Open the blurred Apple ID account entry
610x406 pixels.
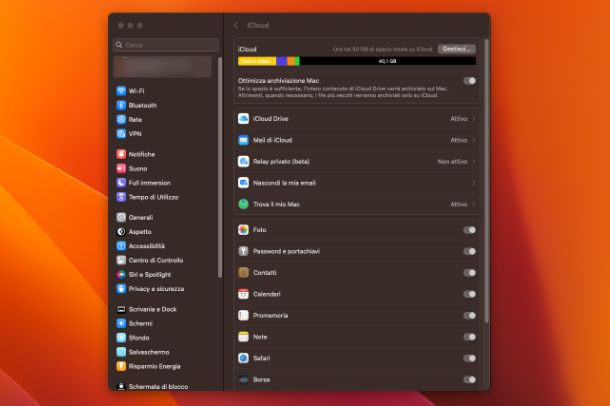click(163, 66)
